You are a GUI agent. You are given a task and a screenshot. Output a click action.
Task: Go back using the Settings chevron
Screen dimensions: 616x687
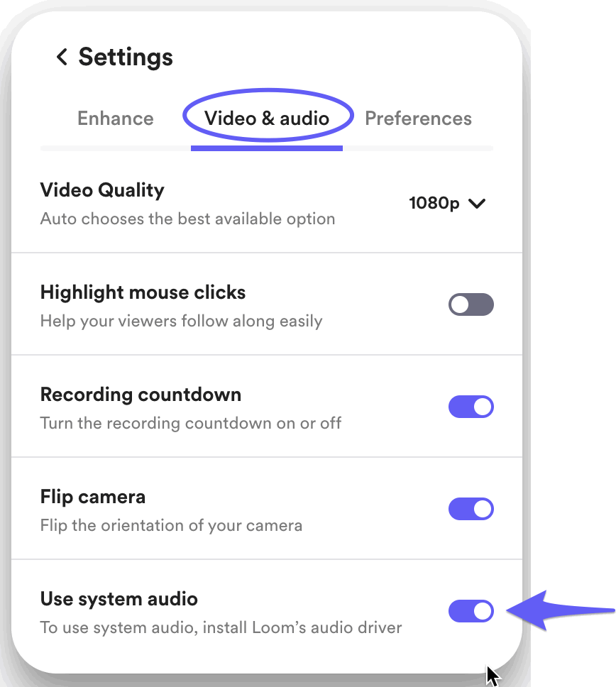tap(62, 57)
